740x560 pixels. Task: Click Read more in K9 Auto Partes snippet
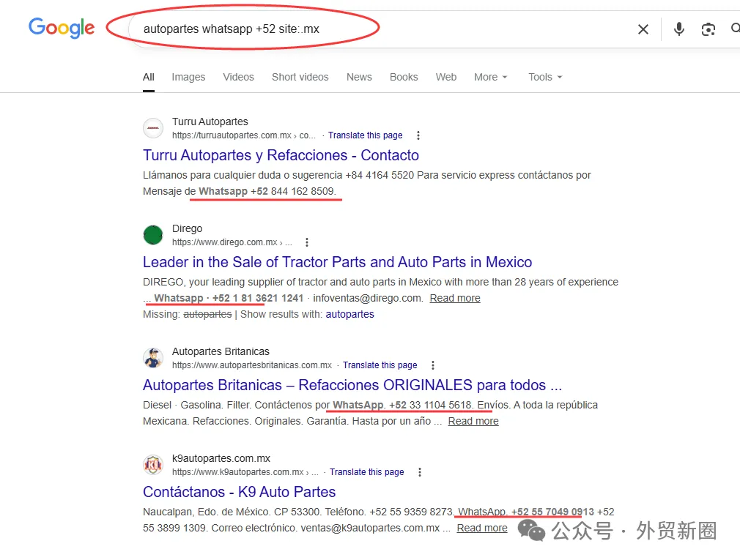[482, 528]
